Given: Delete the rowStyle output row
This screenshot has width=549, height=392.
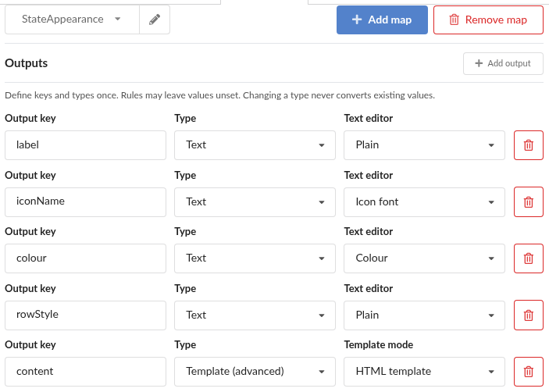Looking at the screenshot, I should click(x=529, y=315).
